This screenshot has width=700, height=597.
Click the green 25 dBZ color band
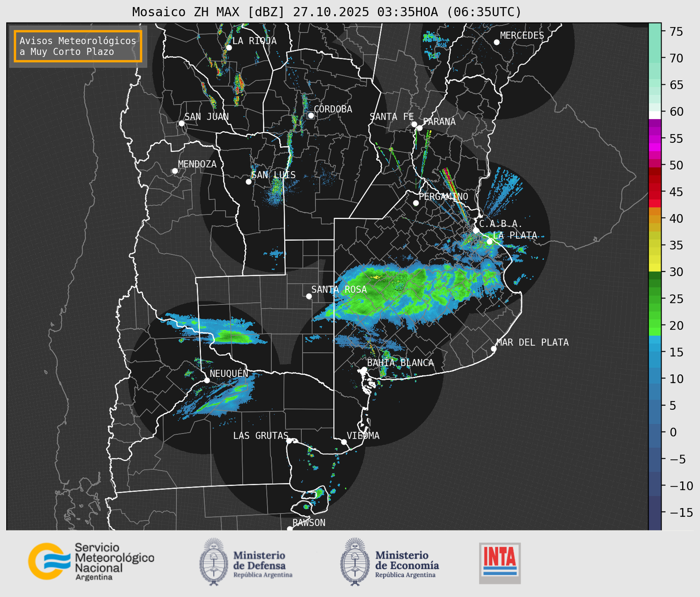[655, 299]
